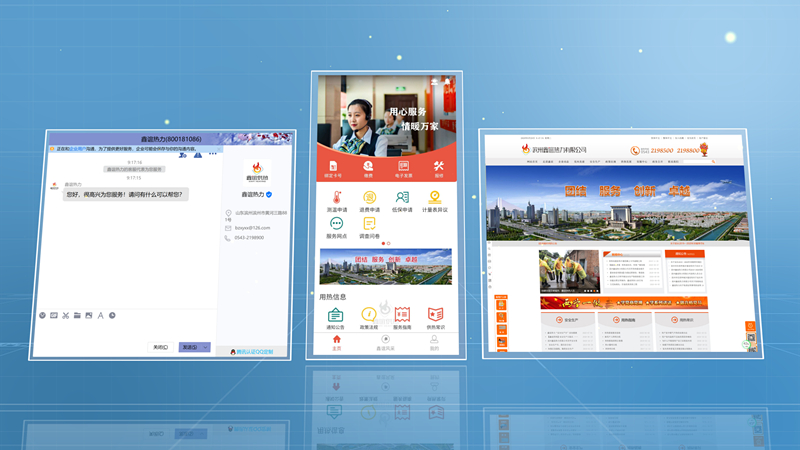Expand the send button dropdown arrow

pyautogui.click(x=205, y=347)
